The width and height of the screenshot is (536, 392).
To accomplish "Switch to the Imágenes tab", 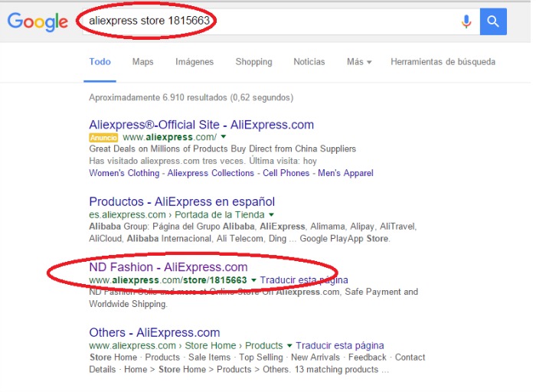I will pyautogui.click(x=194, y=62).
